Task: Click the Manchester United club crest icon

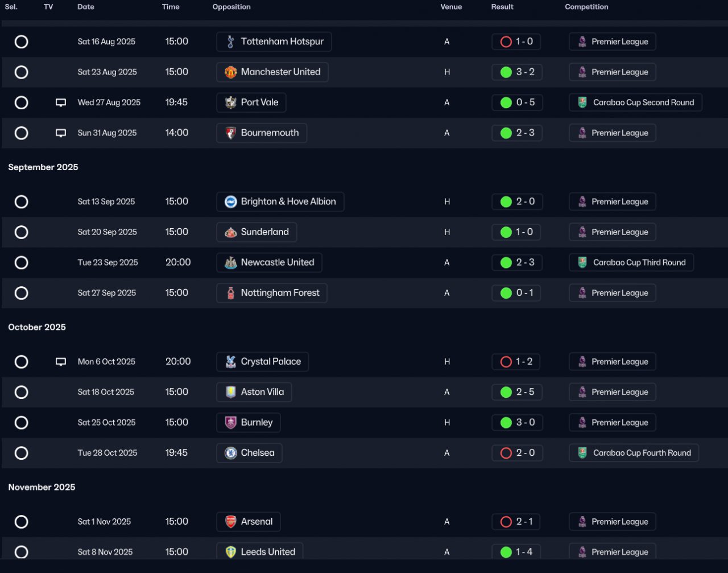Action: [230, 72]
